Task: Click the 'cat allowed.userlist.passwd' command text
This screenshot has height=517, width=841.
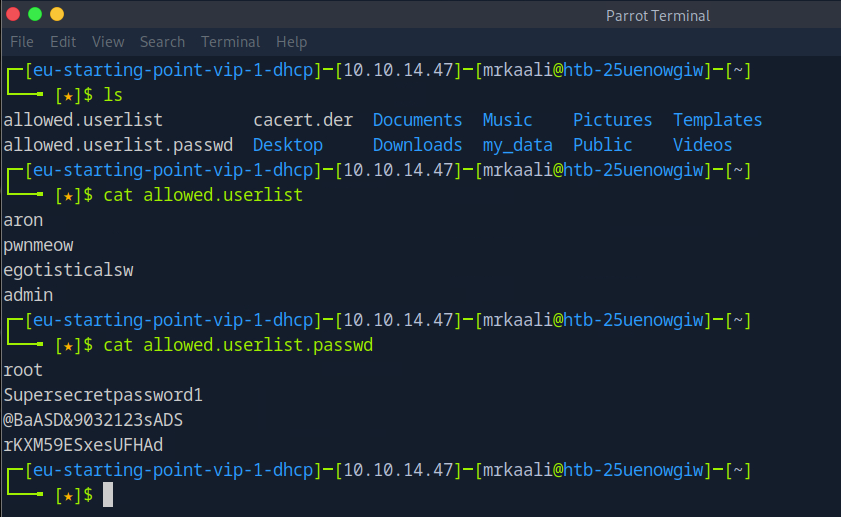Action: point(237,345)
